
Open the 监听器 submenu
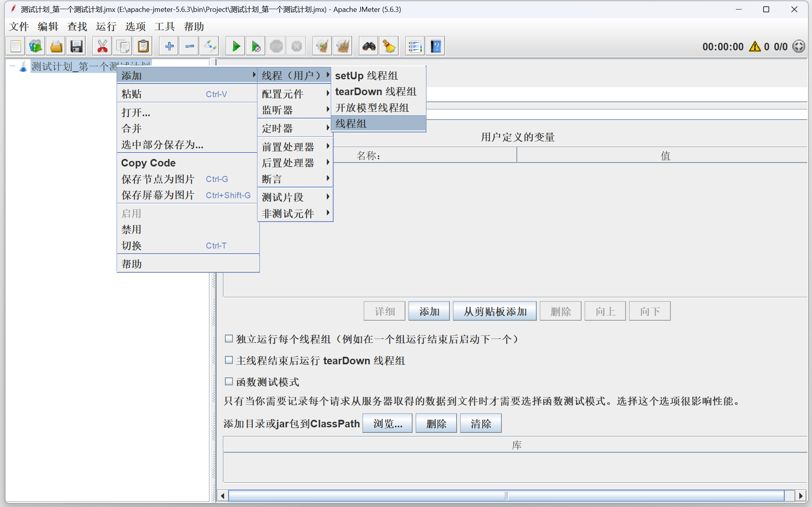tap(295, 110)
